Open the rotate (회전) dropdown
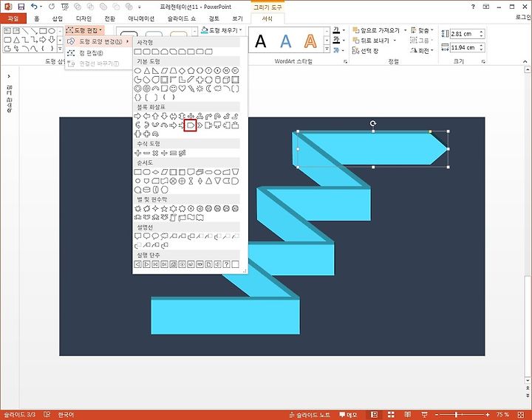Image resolution: width=532 pixels, height=420 pixels. [422, 50]
